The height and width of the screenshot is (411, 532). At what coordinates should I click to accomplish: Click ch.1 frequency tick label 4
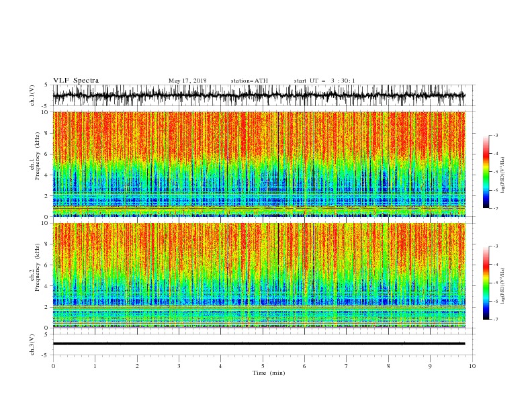click(x=47, y=175)
